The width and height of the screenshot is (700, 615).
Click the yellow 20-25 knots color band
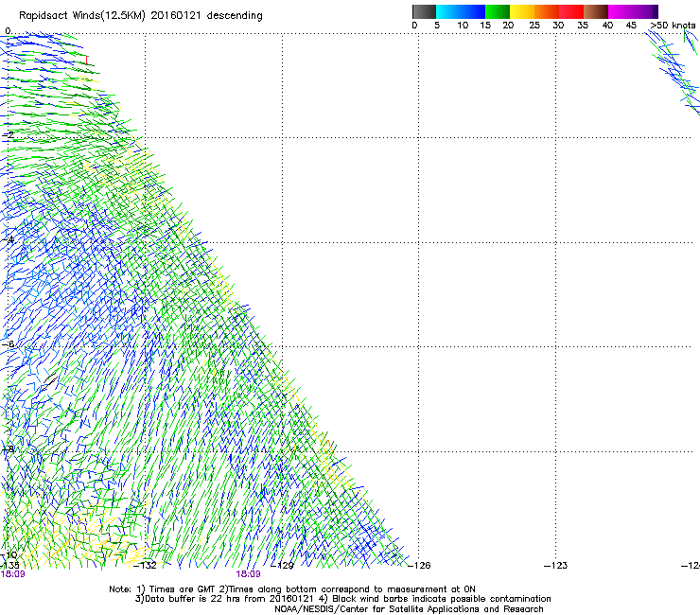click(x=522, y=11)
